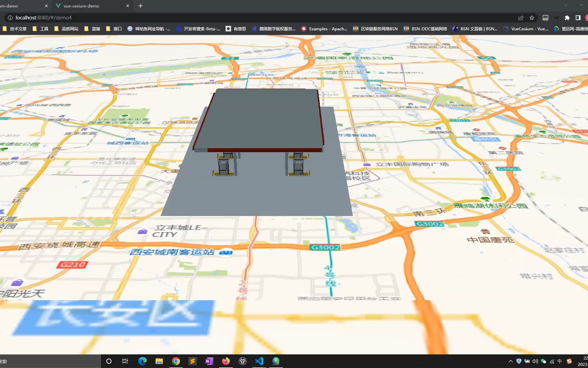Image resolution: width=588 pixels, height=368 pixels.
Task: Launch Firefox from the taskbar
Action: (x=226, y=361)
